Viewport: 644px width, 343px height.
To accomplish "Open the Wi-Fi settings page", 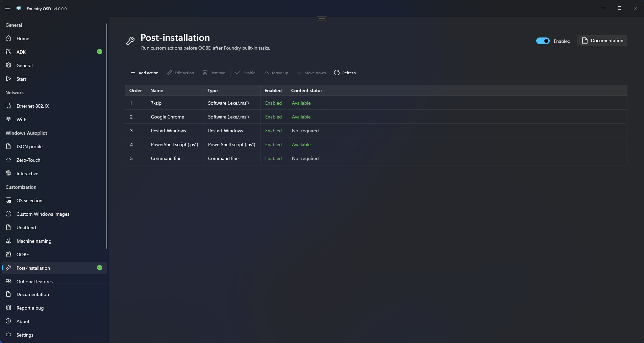I will pos(54,120).
